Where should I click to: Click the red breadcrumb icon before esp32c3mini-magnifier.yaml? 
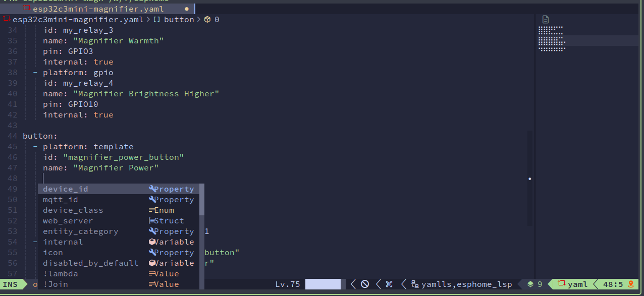coord(7,19)
